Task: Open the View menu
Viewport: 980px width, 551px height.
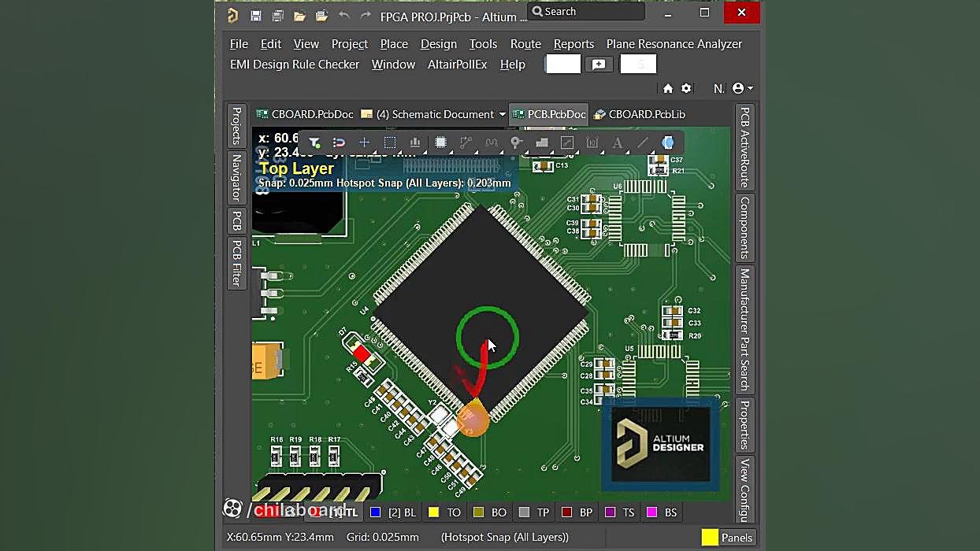Action: 306,44
